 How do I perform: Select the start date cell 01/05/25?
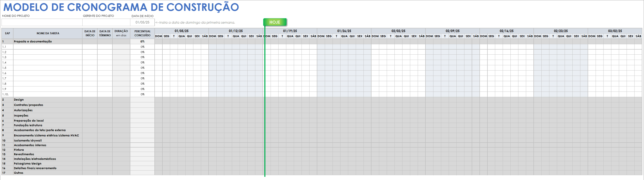(x=142, y=22)
